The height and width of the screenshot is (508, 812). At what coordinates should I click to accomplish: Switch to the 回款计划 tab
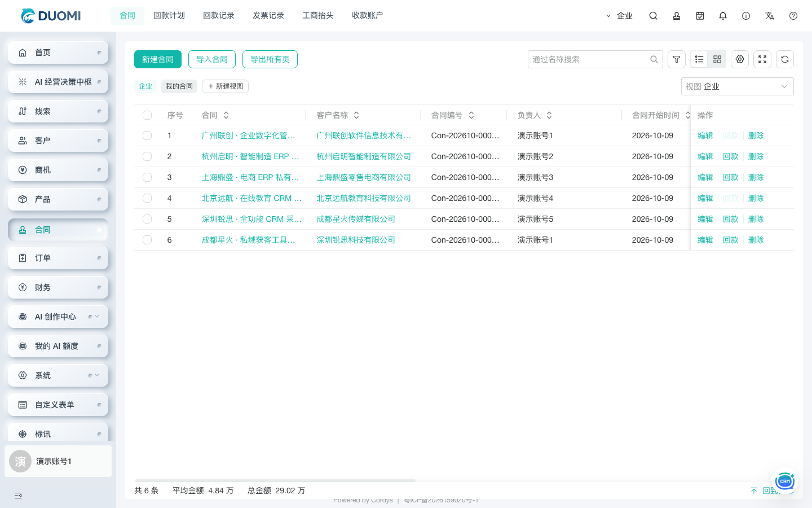click(x=169, y=16)
